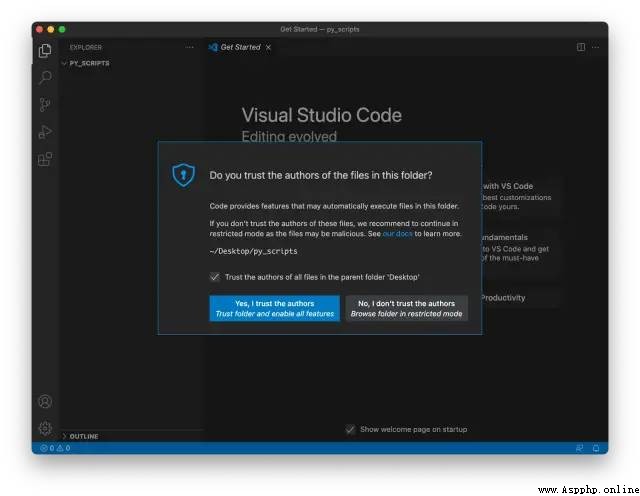
Task: Click the EXPLORER panel heading
Action: [x=86, y=47]
